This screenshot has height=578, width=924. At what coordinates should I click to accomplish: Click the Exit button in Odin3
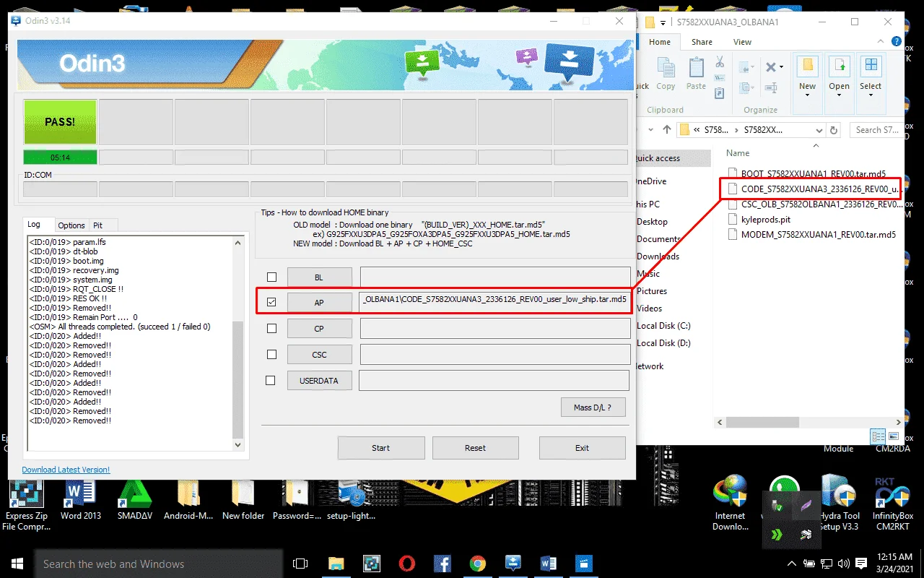point(582,448)
